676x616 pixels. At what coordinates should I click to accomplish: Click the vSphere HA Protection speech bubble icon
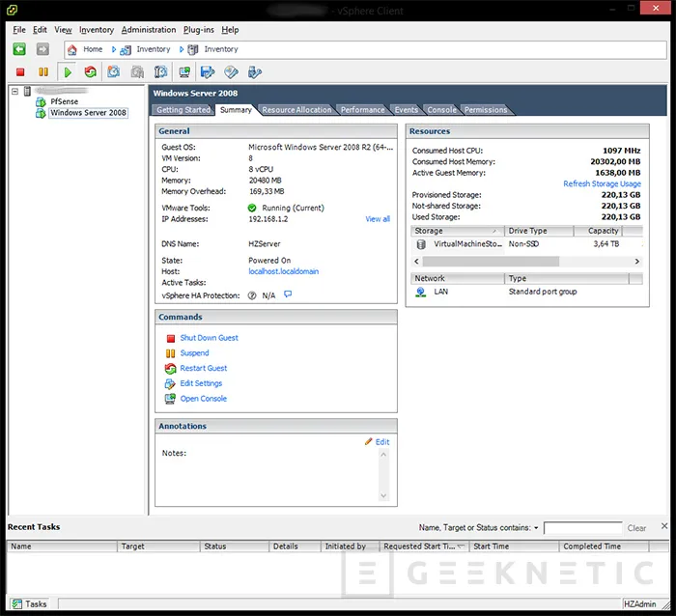tap(288, 294)
